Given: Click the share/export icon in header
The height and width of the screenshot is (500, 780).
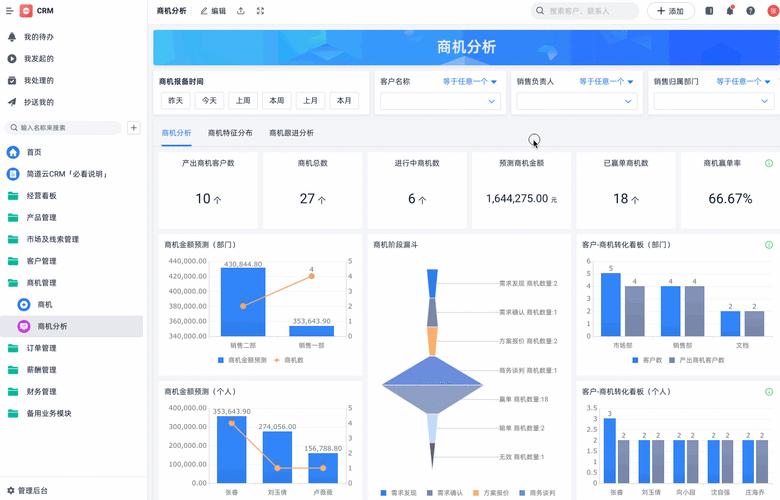Looking at the screenshot, I should point(241,11).
